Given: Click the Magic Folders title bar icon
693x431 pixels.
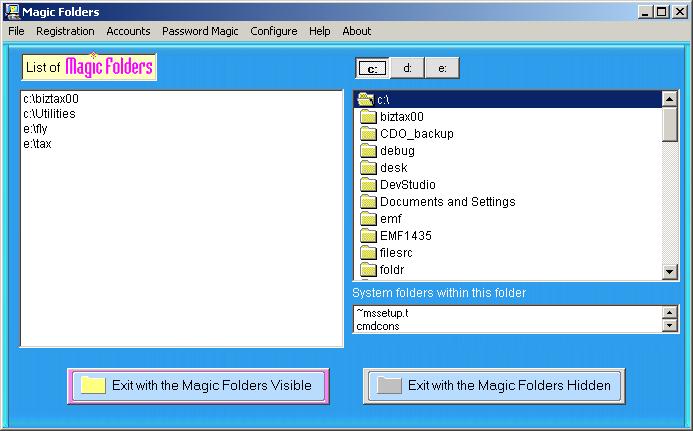Looking at the screenshot, I should point(11,11).
